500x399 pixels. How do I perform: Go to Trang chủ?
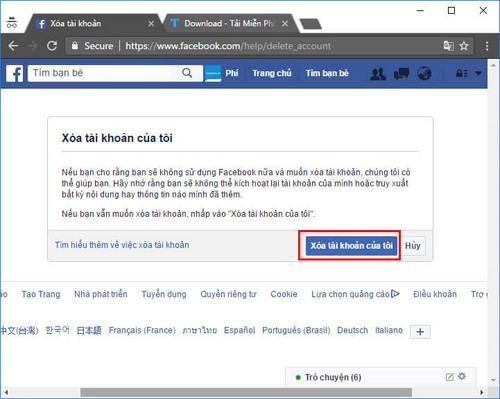pyautogui.click(x=272, y=73)
